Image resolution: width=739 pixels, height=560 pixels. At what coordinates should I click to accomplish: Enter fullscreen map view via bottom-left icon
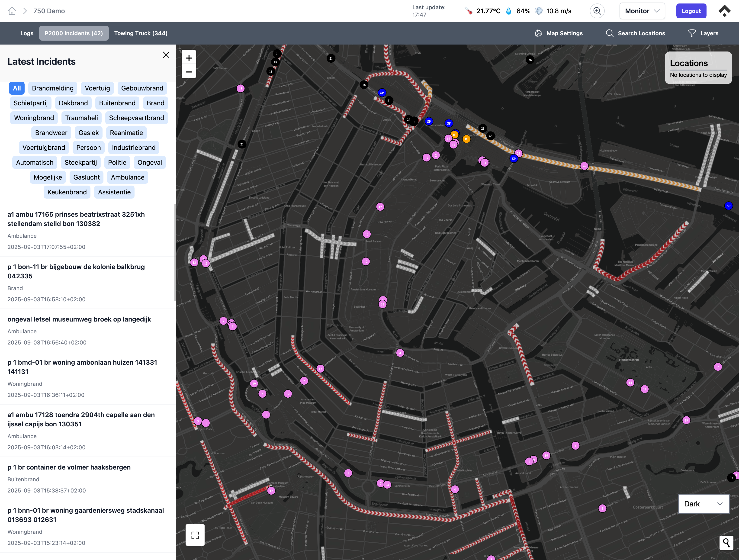coord(195,535)
